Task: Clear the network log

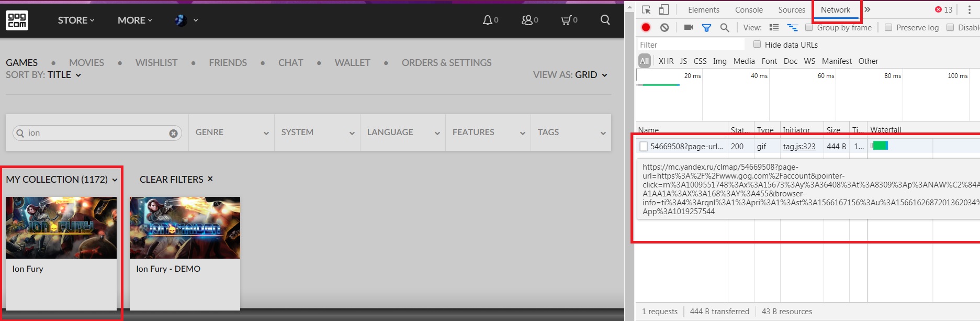Action: [664, 28]
